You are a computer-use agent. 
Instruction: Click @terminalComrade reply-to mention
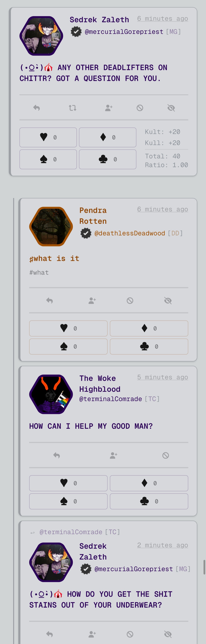[x=71, y=532]
